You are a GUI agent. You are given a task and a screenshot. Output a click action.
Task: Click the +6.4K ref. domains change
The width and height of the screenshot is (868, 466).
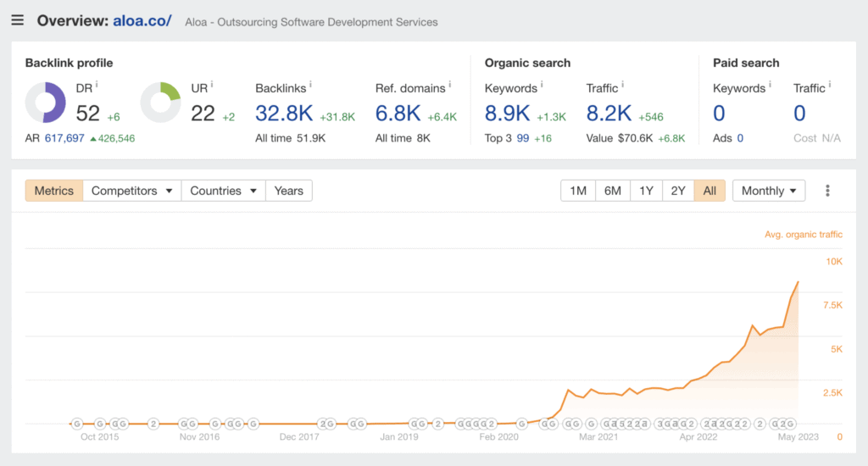coord(442,117)
